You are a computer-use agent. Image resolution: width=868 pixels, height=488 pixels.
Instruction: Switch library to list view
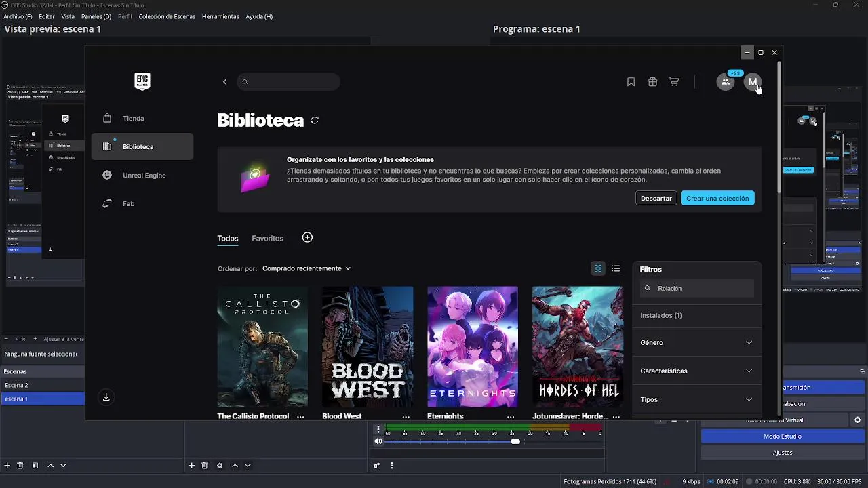(x=616, y=268)
